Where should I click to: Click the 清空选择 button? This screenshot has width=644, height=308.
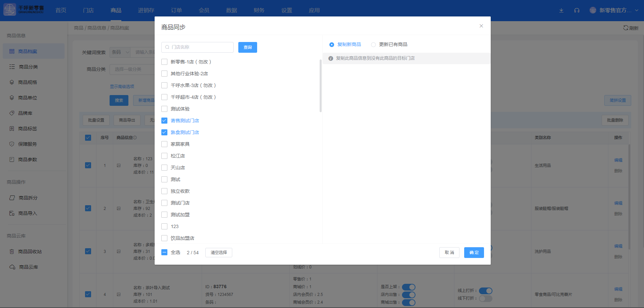(218, 252)
